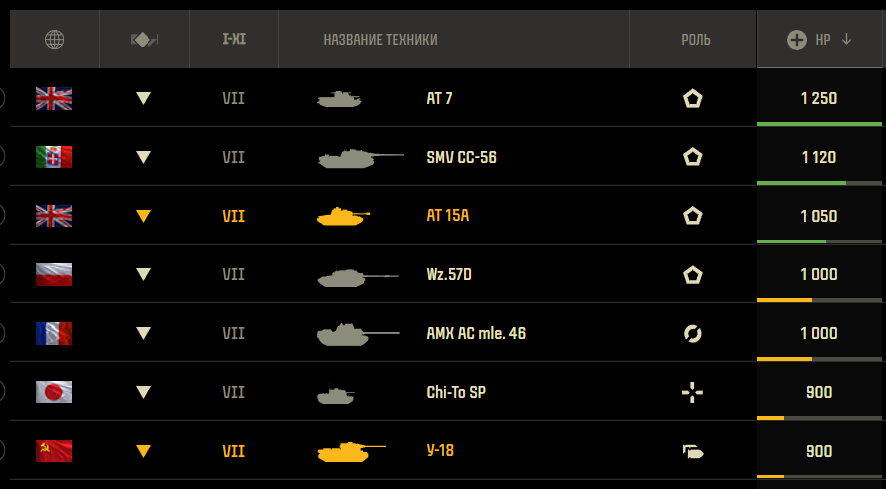886x489 pixels.
Task: Select the radio button for AT 7 row
Action: coord(2,98)
